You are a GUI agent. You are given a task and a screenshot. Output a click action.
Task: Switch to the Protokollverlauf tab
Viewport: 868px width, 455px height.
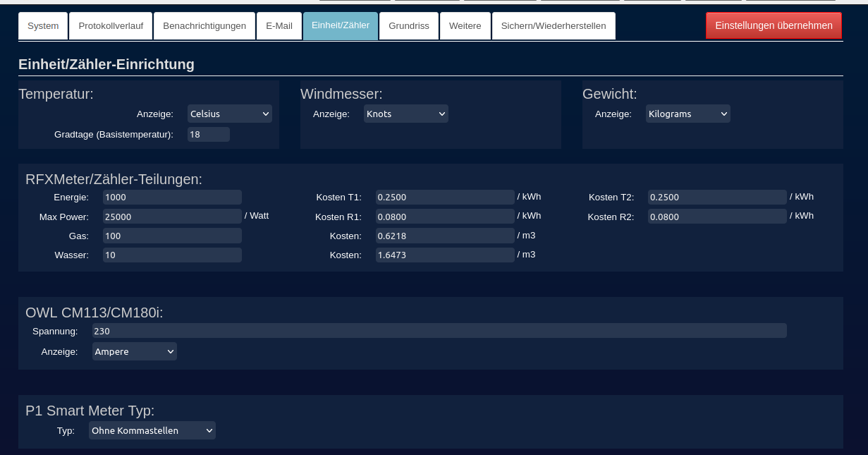[x=111, y=26]
